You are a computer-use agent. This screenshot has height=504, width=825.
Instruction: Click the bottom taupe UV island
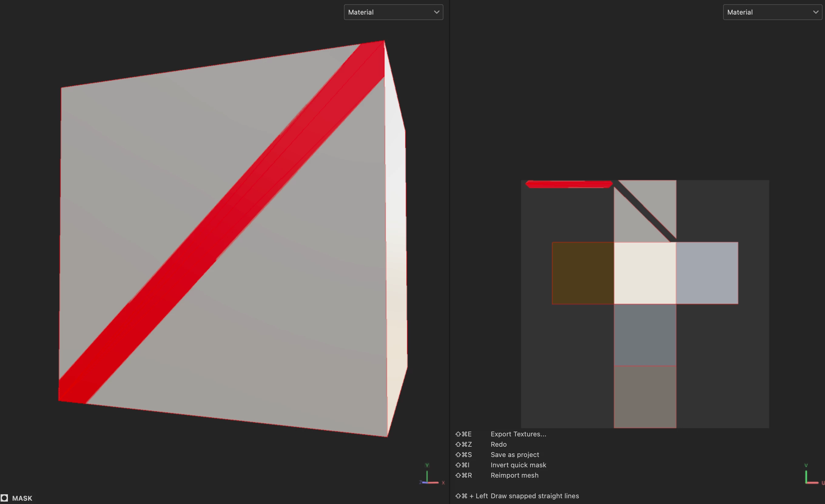tap(645, 397)
